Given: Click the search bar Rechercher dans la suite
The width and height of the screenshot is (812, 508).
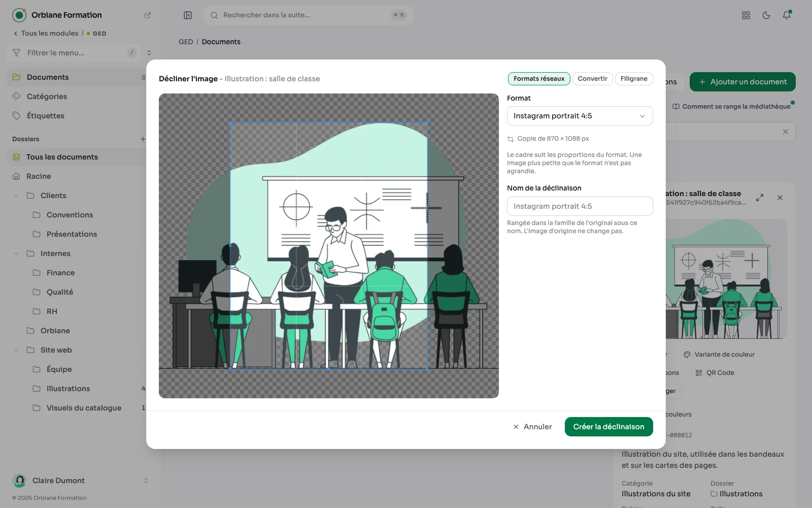Looking at the screenshot, I should 309,15.
